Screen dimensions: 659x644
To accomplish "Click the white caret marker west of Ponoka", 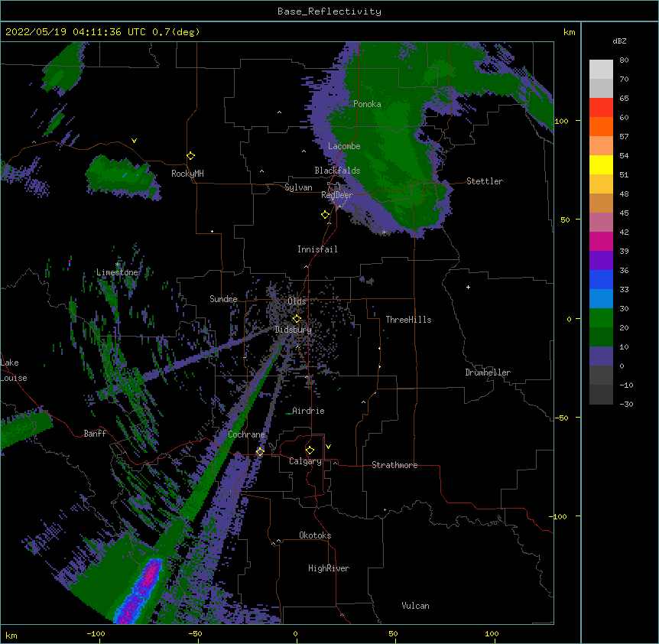I will click(x=280, y=112).
